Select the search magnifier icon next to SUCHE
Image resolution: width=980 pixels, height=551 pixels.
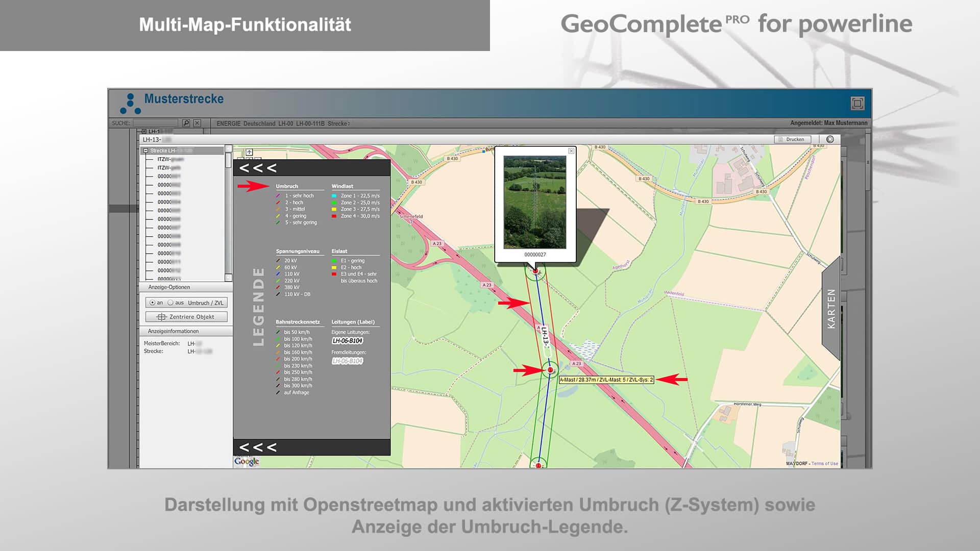[186, 122]
